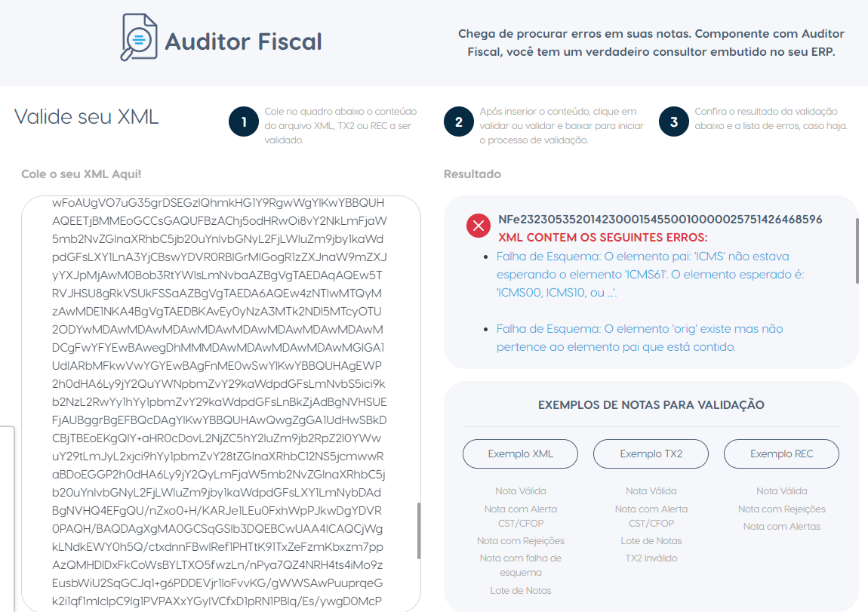This screenshot has width=868, height=612.
Task: Click the step 1 numbered circle
Action: pyautogui.click(x=244, y=121)
